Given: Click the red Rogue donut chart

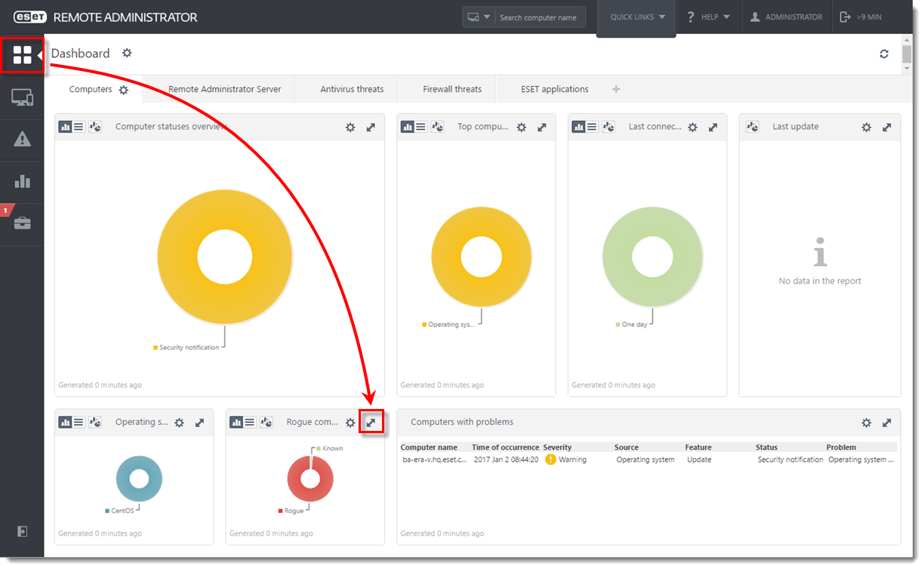Looking at the screenshot, I should (310, 479).
